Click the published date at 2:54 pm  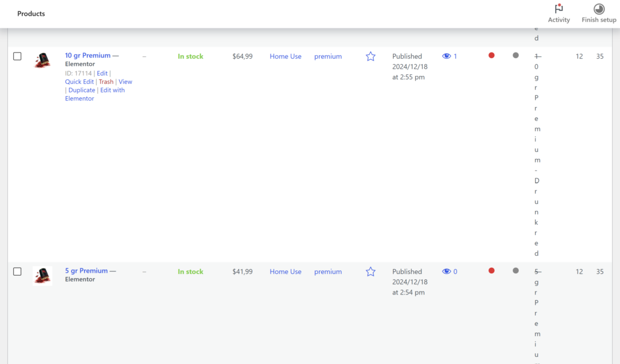pyautogui.click(x=410, y=282)
